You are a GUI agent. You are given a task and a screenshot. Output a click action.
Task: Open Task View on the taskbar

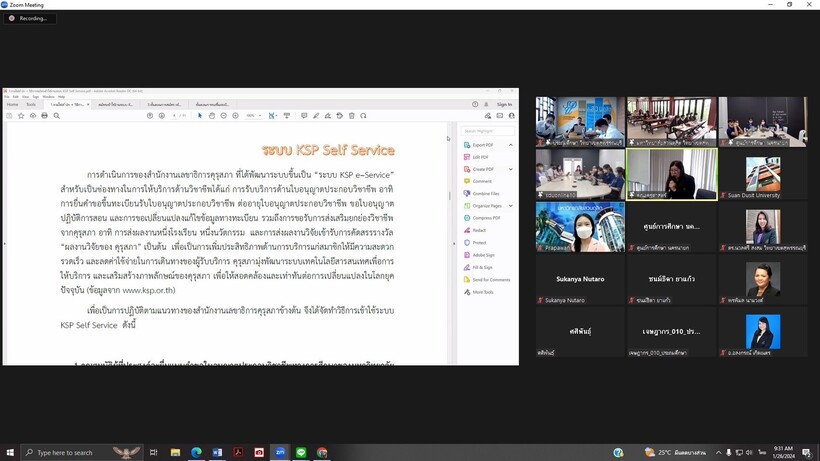coord(153,452)
